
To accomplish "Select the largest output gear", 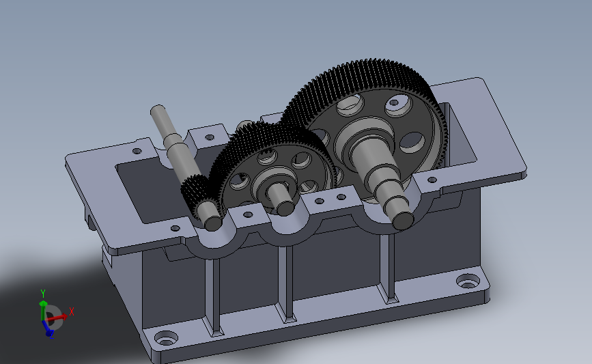I will 365,76.
